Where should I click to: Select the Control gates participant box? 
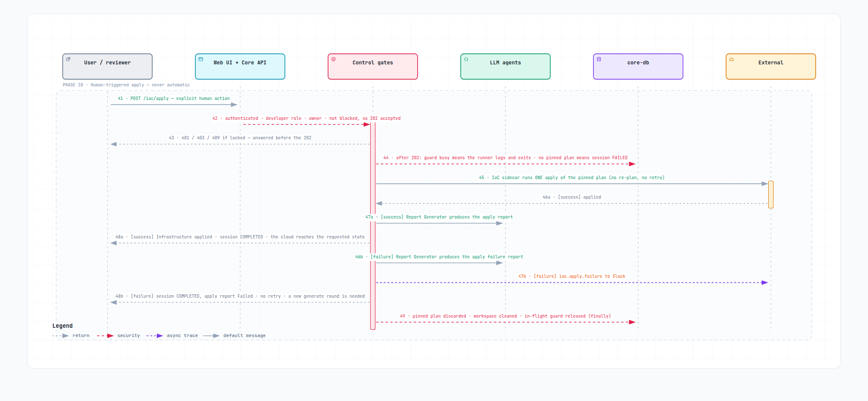(373, 66)
